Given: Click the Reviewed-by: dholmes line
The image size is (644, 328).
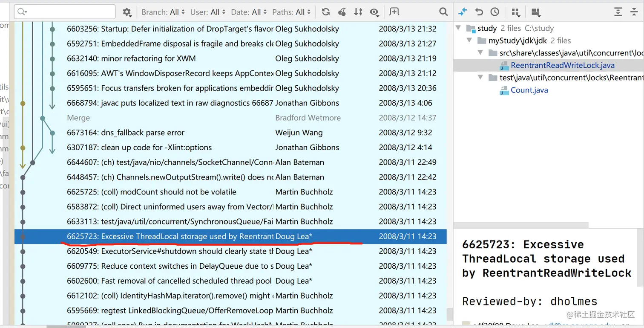Looking at the screenshot, I should (530, 302).
